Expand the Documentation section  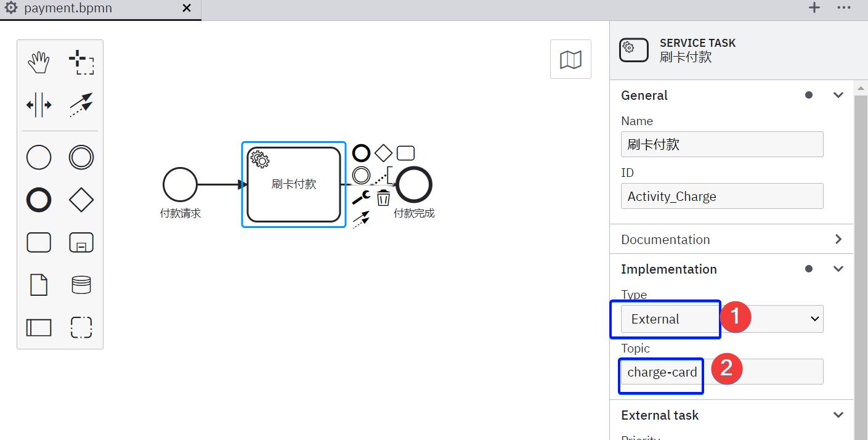pyautogui.click(x=838, y=239)
